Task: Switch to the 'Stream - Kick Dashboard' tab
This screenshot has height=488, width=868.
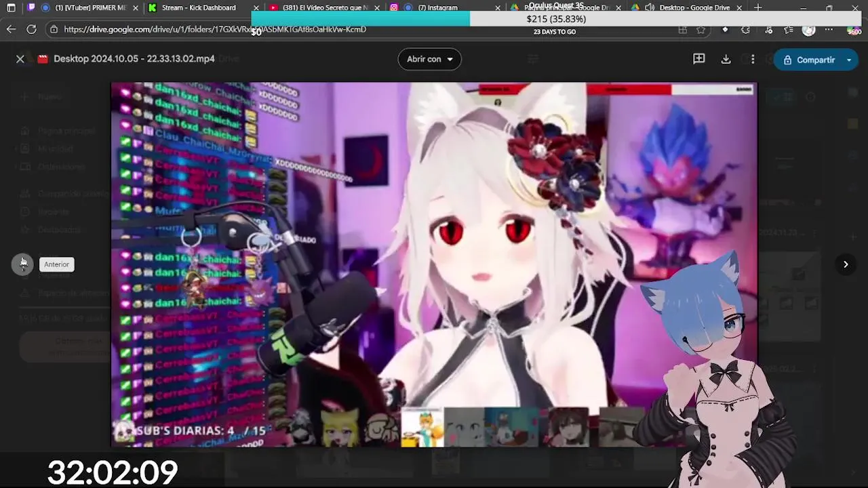Action: (x=200, y=7)
